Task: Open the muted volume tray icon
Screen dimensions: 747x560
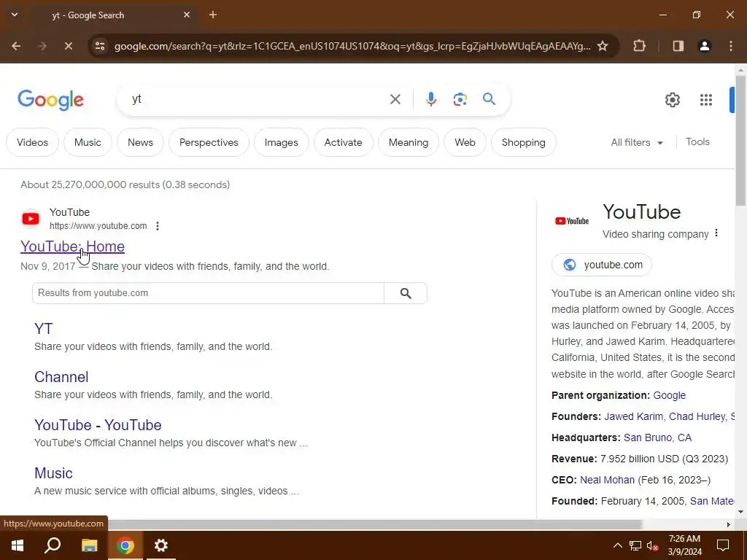Action: (653, 545)
